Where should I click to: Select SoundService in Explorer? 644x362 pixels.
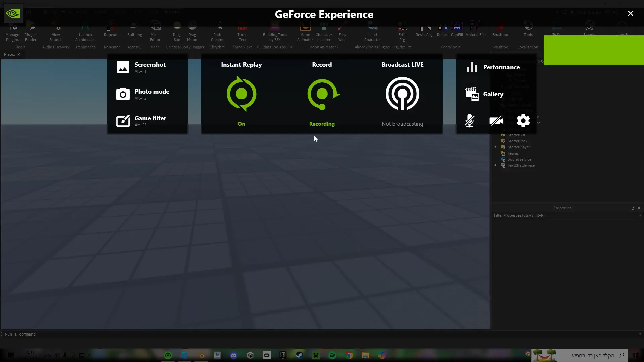point(519,159)
